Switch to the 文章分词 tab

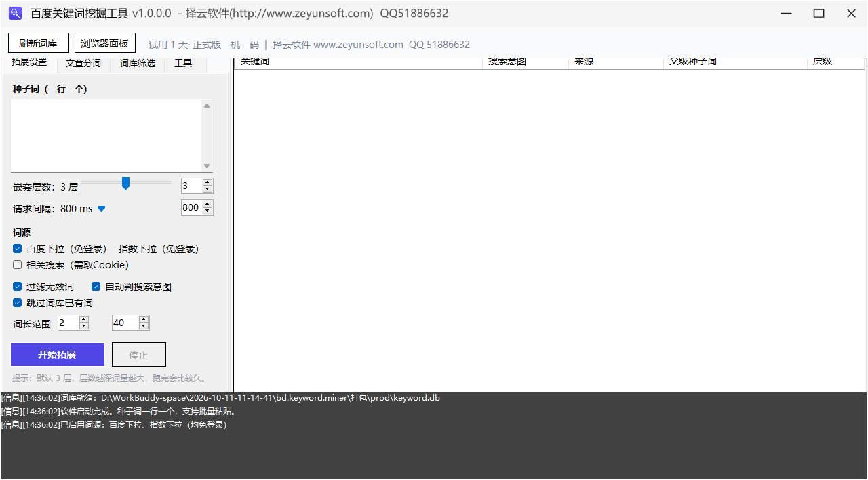83,64
